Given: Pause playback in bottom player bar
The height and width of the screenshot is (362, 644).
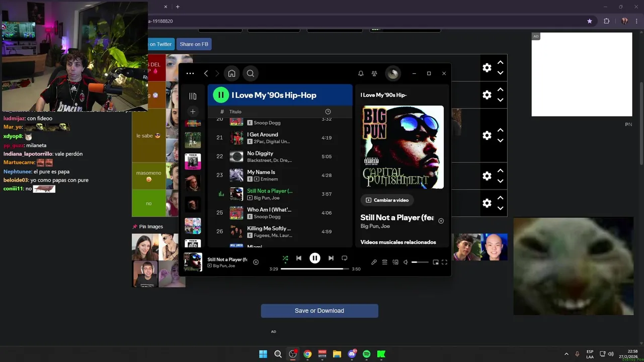Looking at the screenshot, I should (315, 258).
